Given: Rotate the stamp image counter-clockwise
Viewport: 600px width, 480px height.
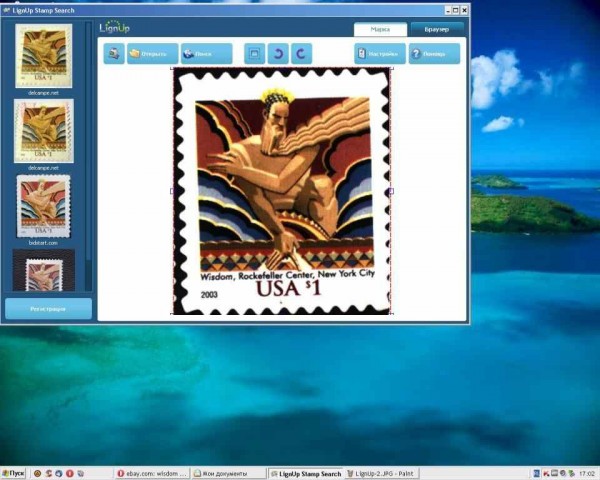Looking at the screenshot, I should 278,54.
